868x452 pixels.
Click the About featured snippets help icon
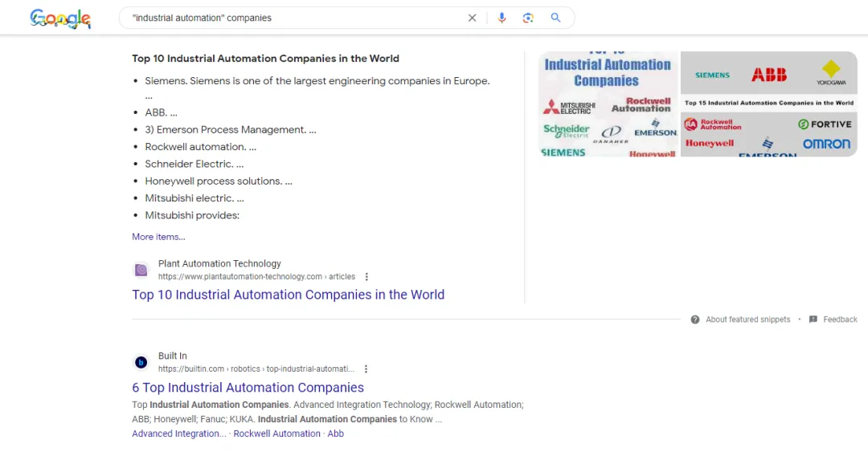tap(694, 320)
